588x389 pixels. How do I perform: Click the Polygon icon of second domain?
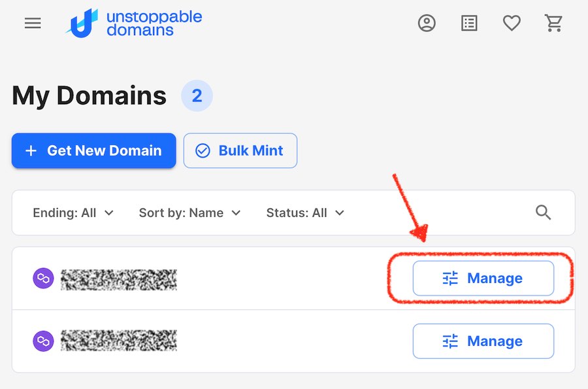coord(44,341)
